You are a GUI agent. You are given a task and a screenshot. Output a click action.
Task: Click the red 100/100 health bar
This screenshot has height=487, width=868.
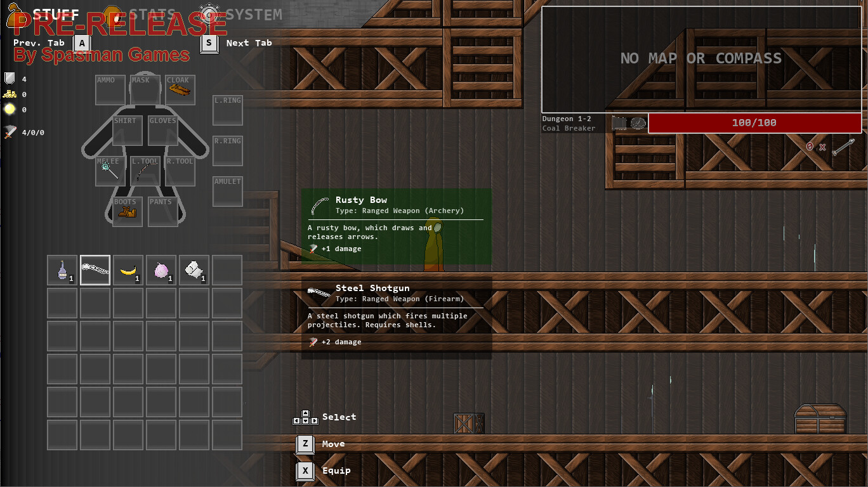[x=755, y=122]
